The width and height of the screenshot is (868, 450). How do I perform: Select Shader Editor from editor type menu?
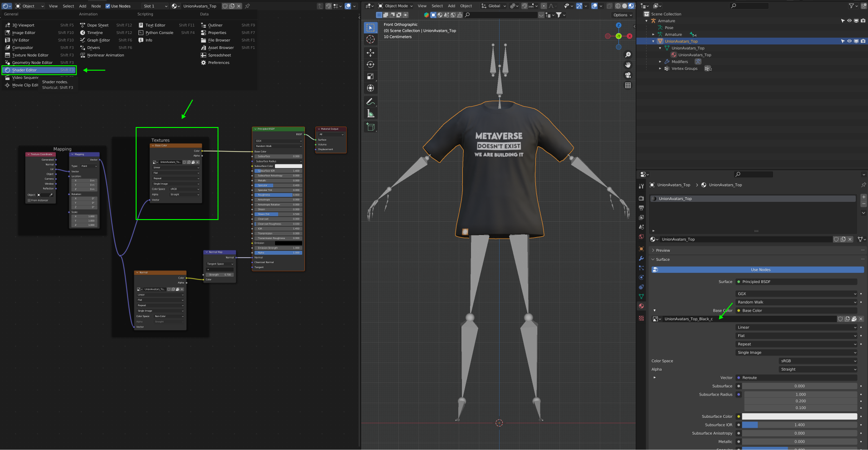point(39,70)
